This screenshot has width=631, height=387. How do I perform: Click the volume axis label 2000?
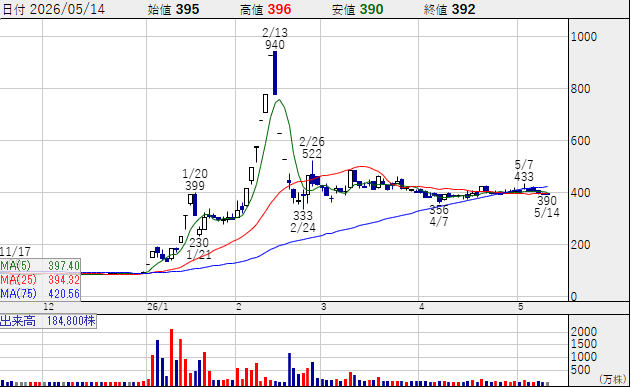click(x=584, y=331)
